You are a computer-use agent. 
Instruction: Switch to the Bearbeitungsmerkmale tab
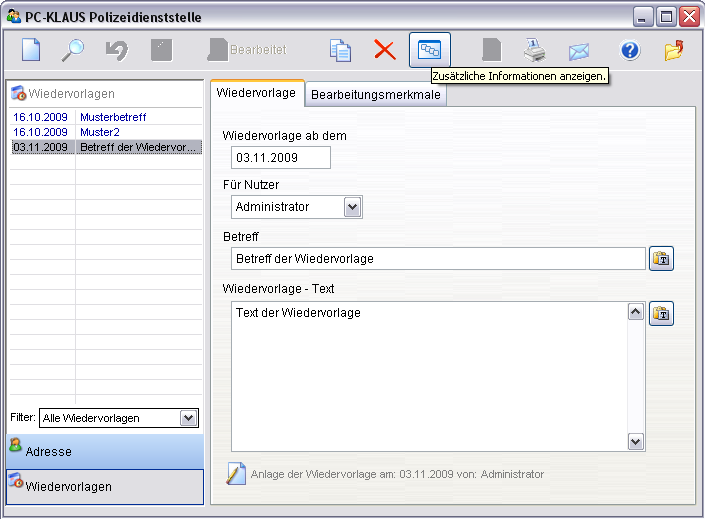(x=375, y=95)
